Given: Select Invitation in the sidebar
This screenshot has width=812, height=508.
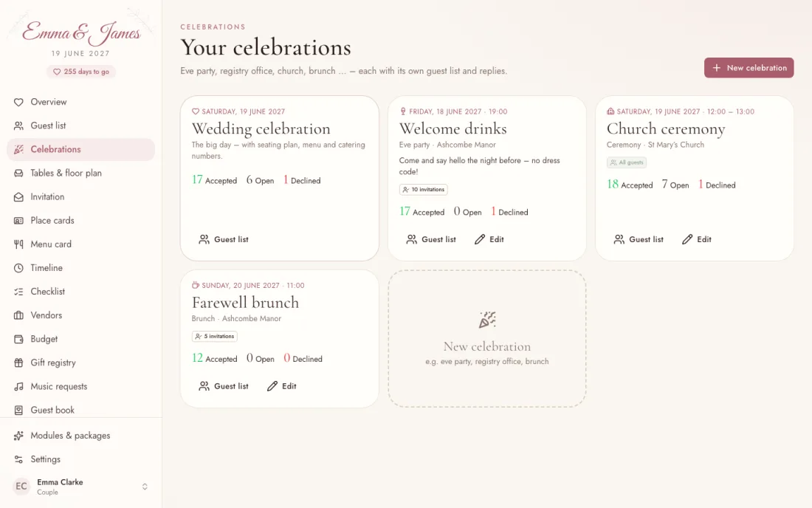Looking at the screenshot, I should coord(80,197).
